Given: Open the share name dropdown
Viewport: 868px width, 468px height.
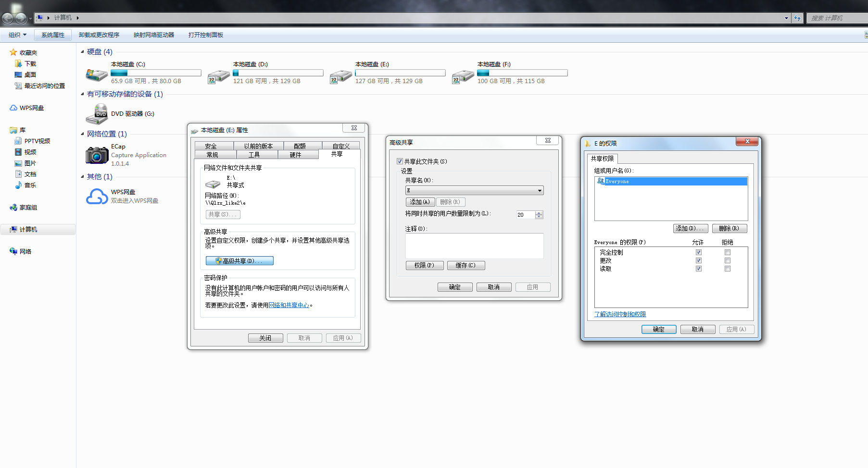Looking at the screenshot, I should 540,191.
